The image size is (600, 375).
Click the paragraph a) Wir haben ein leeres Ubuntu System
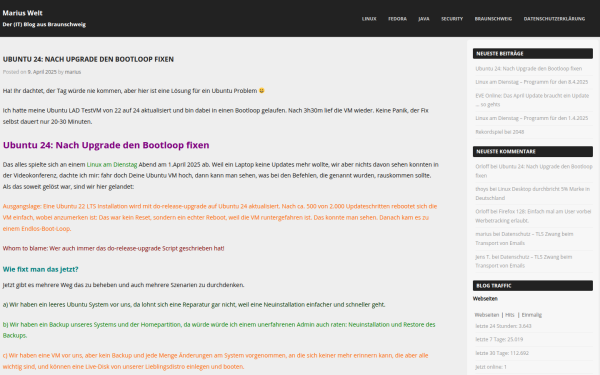point(194,305)
